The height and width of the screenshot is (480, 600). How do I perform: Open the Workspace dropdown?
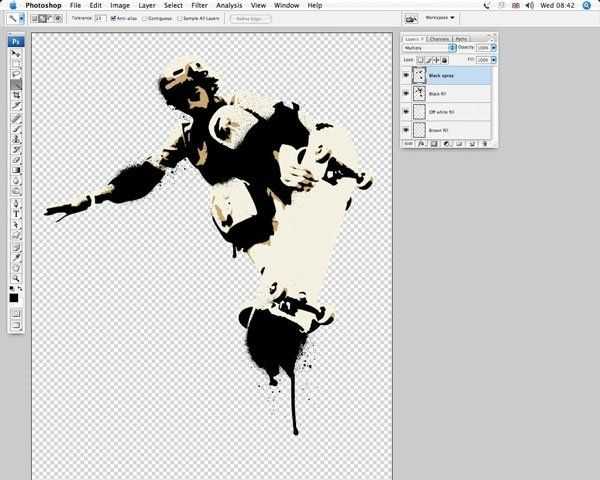[x=439, y=18]
